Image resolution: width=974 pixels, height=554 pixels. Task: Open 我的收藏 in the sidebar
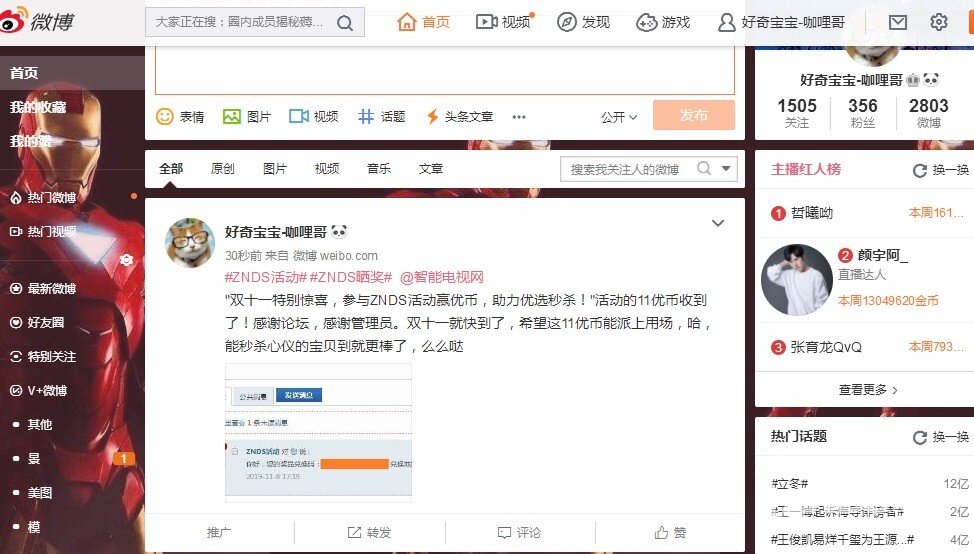(38, 107)
